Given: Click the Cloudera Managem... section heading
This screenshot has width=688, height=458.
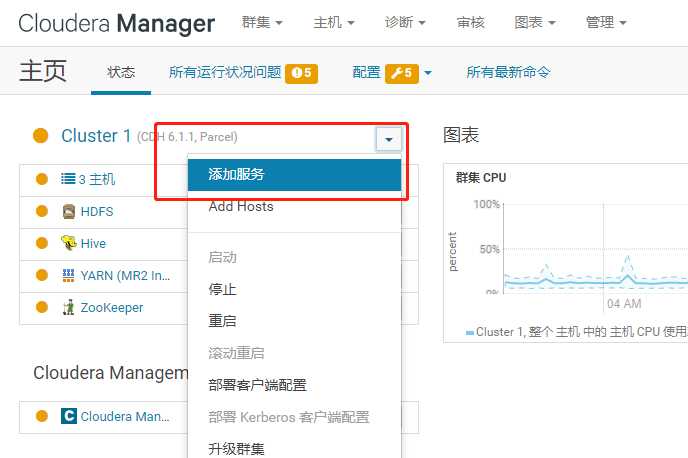Looking at the screenshot, I should coord(111,373).
